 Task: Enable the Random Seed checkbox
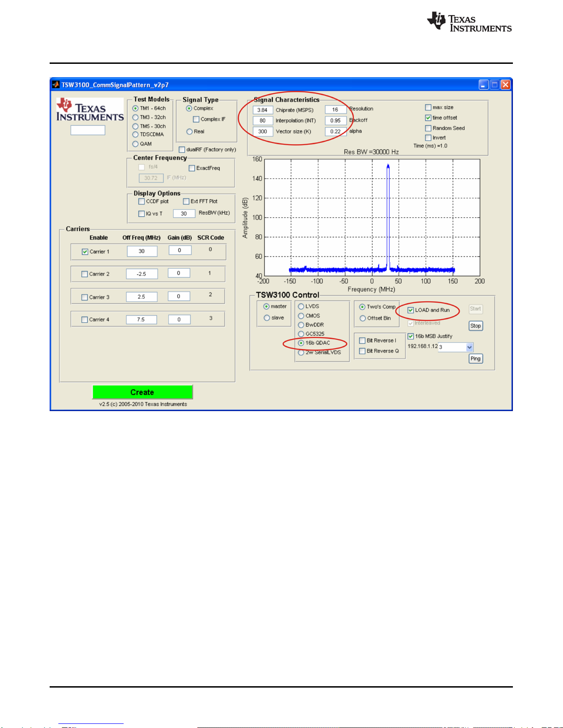coord(428,128)
